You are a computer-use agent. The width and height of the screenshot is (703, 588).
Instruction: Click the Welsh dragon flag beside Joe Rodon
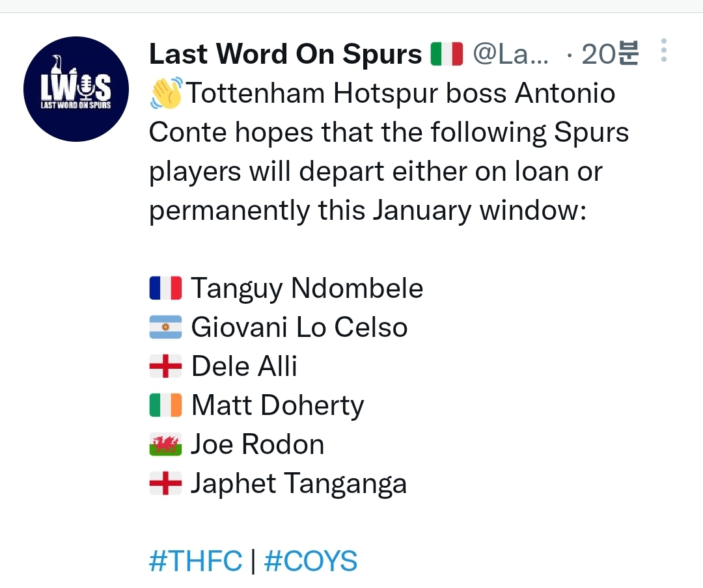click(x=165, y=445)
